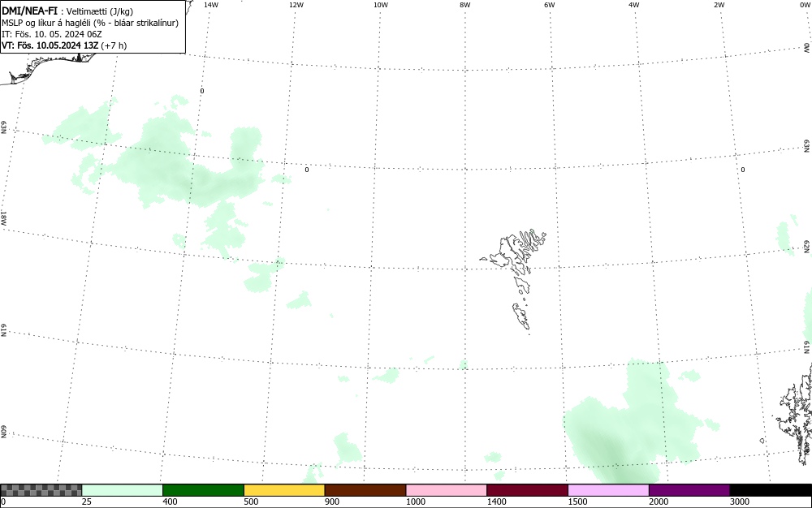812x508 pixels.
Task: Click the legend value 400
Action: [170, 502]
